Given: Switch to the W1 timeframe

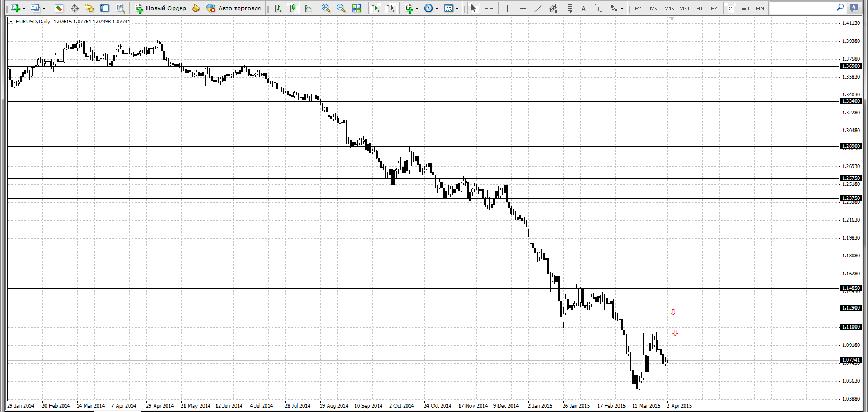Looking at the screenshot, I should pyautogui.click(x=745, y=8).
